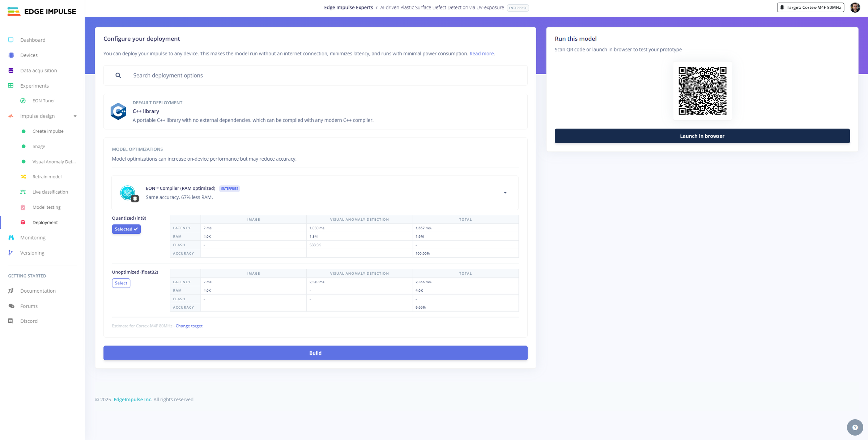
Task: Open the Model testing page
Action: click(47, 207)
